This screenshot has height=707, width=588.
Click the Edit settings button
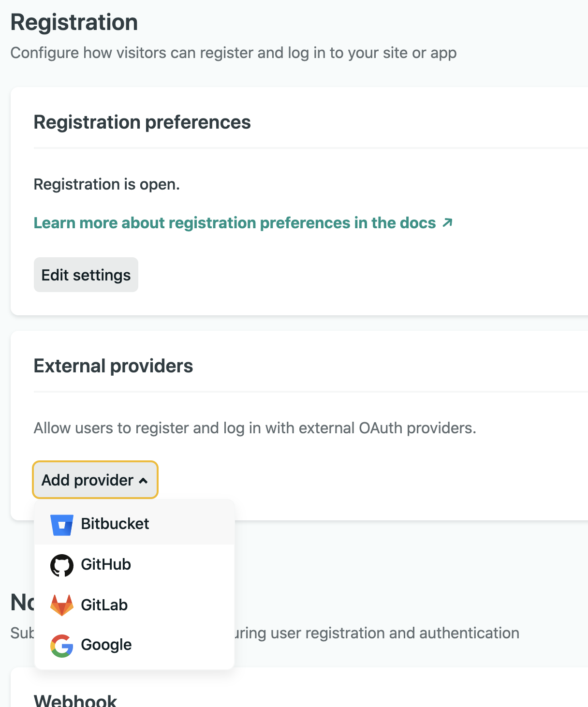(x=86, y=275)
